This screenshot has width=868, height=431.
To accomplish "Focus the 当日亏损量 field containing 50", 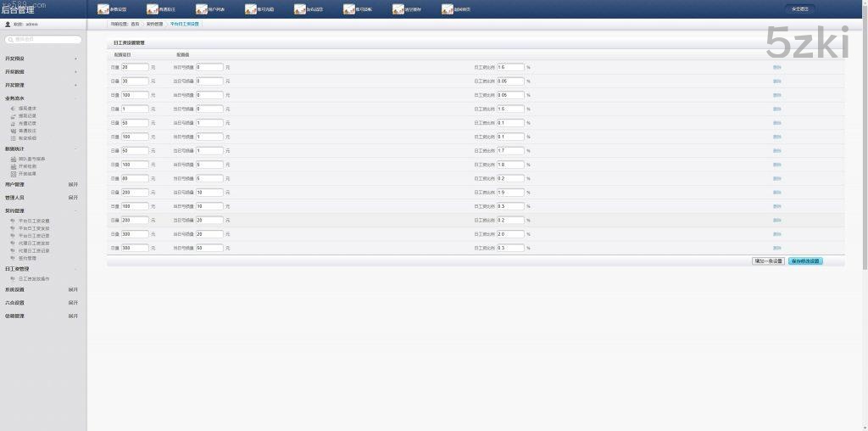I will tap(209, 248).
